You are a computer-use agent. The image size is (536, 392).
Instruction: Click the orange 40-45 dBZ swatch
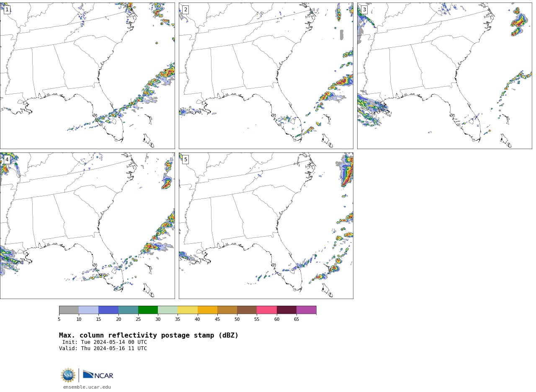[207, 310]
